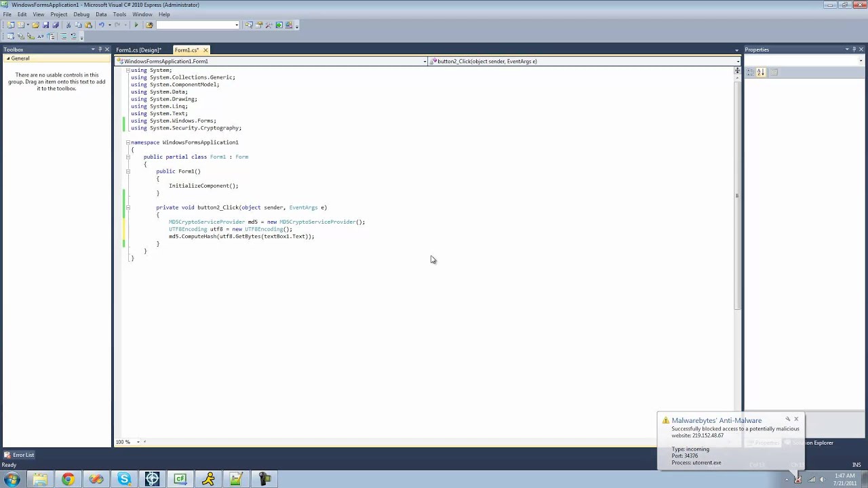Viewport: 868px width, 488px height.
Task: Open Google Chrome from the taskbar
Action: (x=68, y=479)
